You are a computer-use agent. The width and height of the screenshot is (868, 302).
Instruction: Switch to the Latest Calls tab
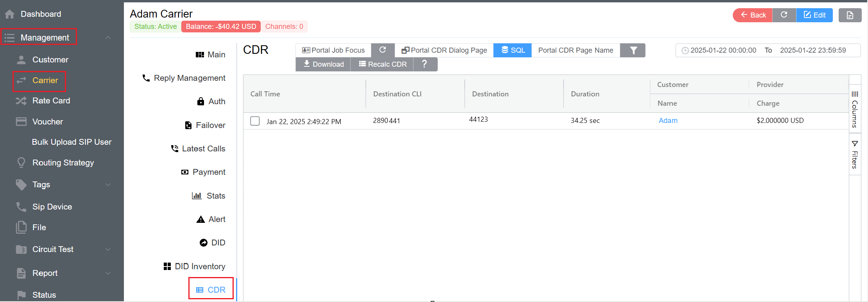(x=203, y=149)
